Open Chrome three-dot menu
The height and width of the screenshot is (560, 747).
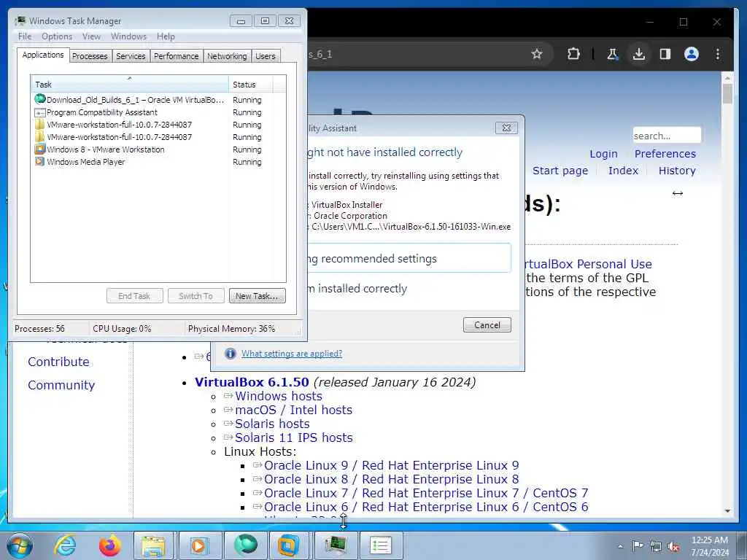point(718,54)
